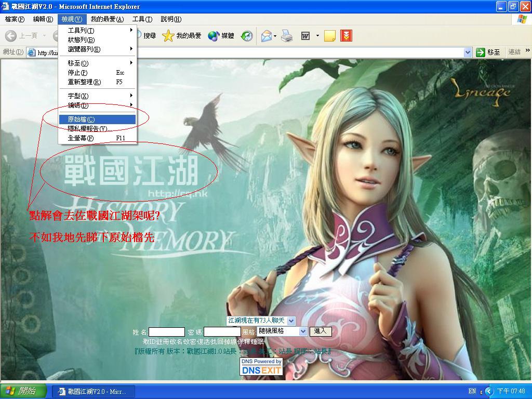Expand the 工具列(T) submenu
The image size is (532, 399).
(x=97, y=31)
